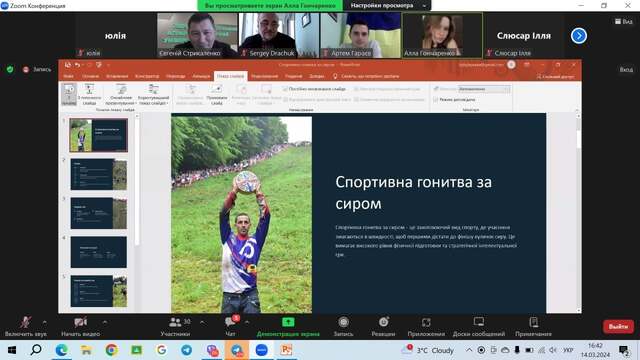Open the notification center icon
The width and height of the screenshot is (640, 360).
pos(624,350)
